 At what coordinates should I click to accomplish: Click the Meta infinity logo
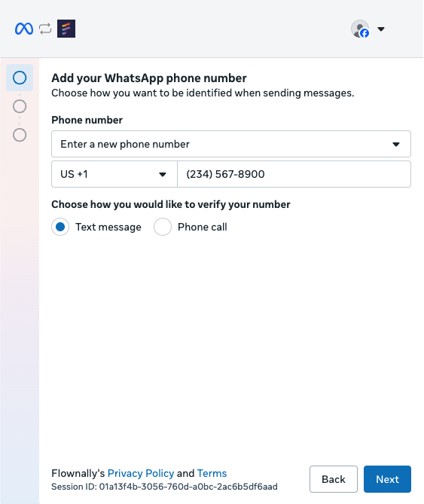[24, 29]
